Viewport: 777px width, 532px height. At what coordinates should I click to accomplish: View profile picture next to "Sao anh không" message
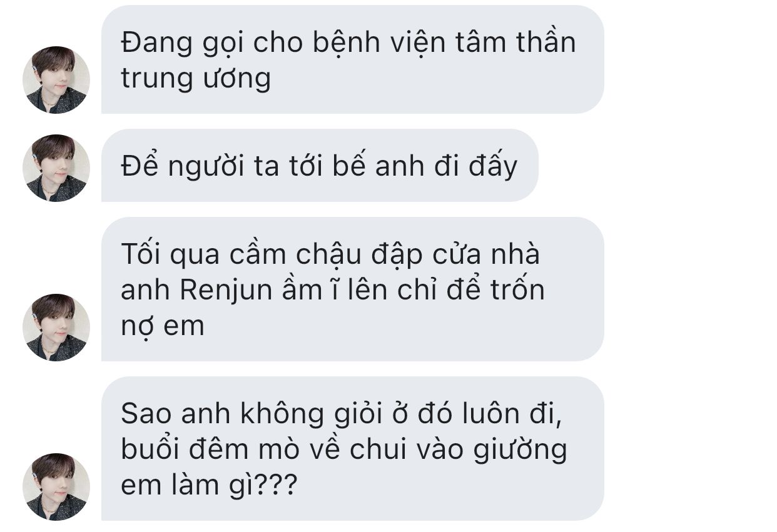pyautogui.click(x=56, y=486)
